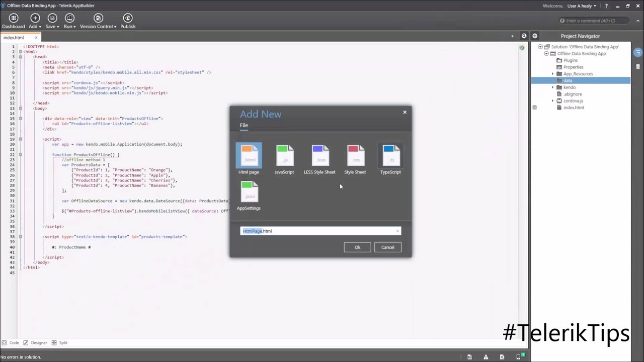Select the Html page file type
The height and width of the screenshot is (362, 644).
pyautogui.click(x=249, y=159)
